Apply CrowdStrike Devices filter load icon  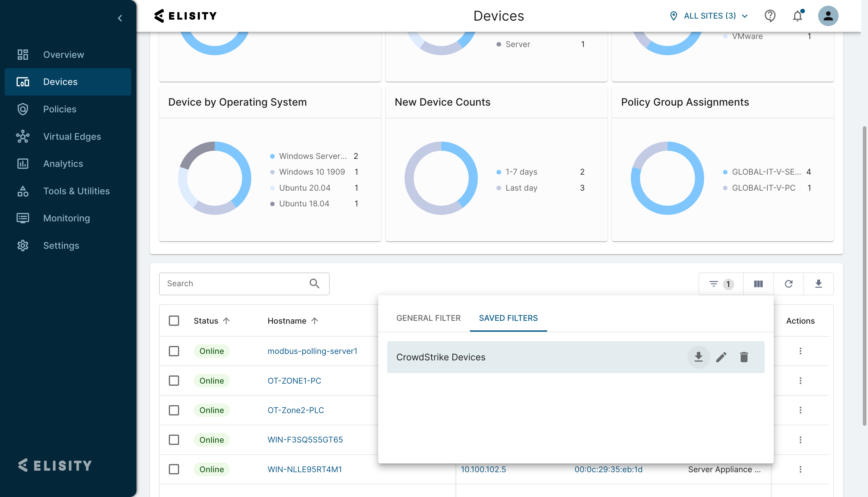[698, 357]
